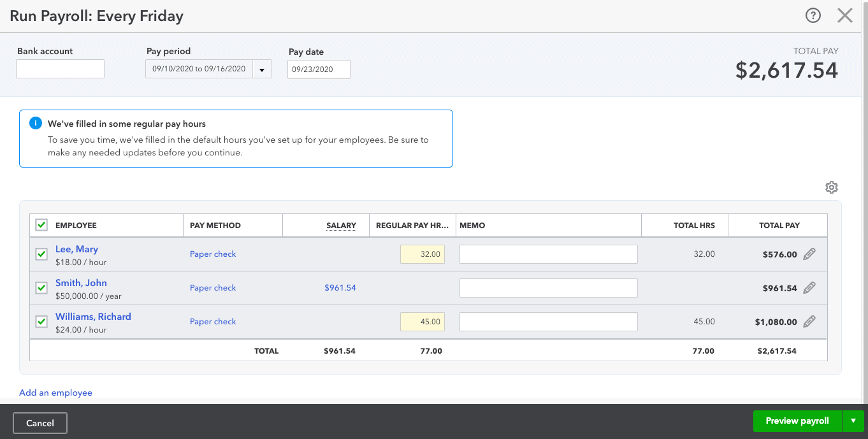Click the large $2,617.54 total pay header
This screenshot has width=868, height=439.
(x=786, y=70)
